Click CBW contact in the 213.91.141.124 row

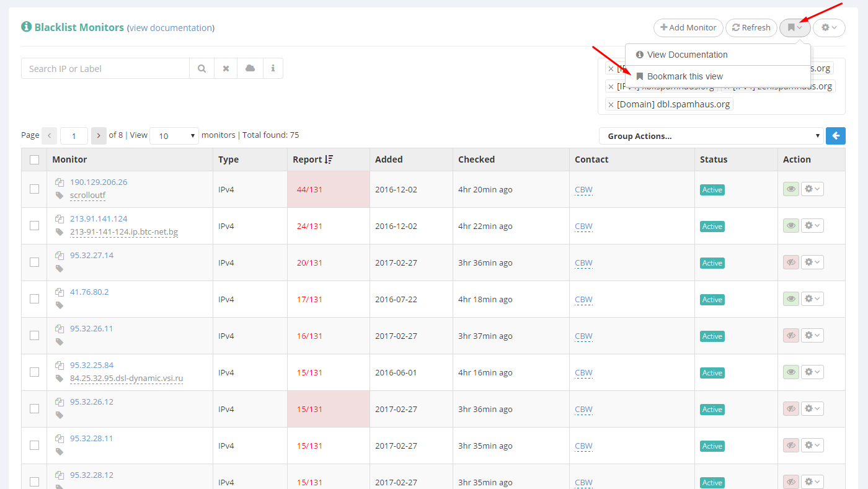click(x=583, y=226)
